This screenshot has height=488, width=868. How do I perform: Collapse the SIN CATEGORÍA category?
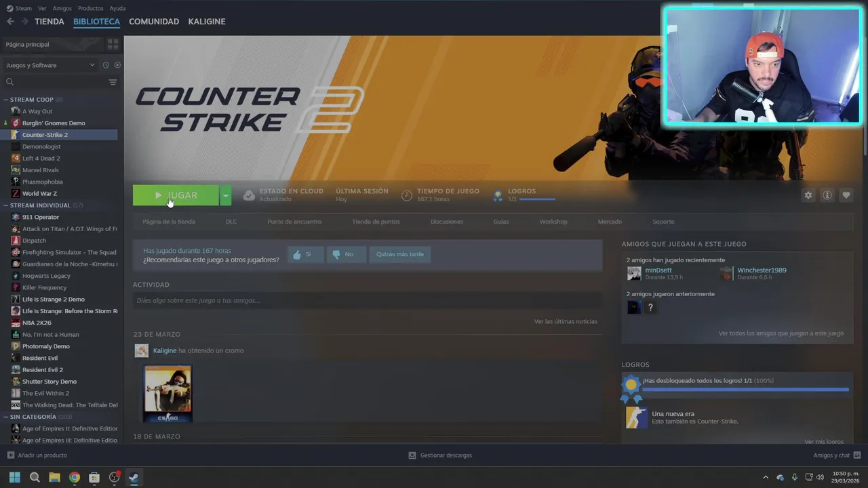coord(7,417)
